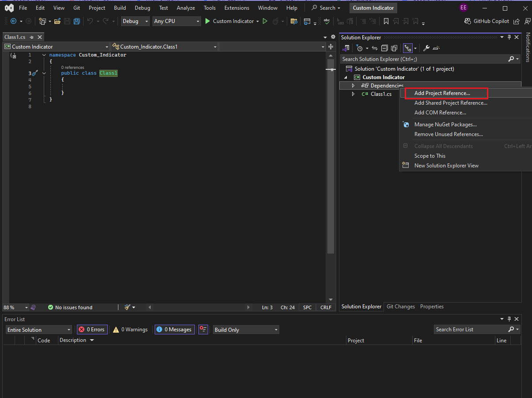This screenshot has width=532, height=398.
Task: Toggle the 0 Messages filter
Action: pos(175,330)
